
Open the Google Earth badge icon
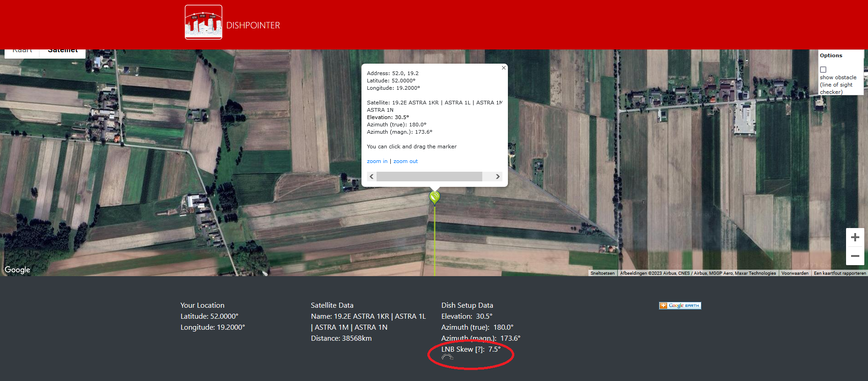tap(680, 305)
